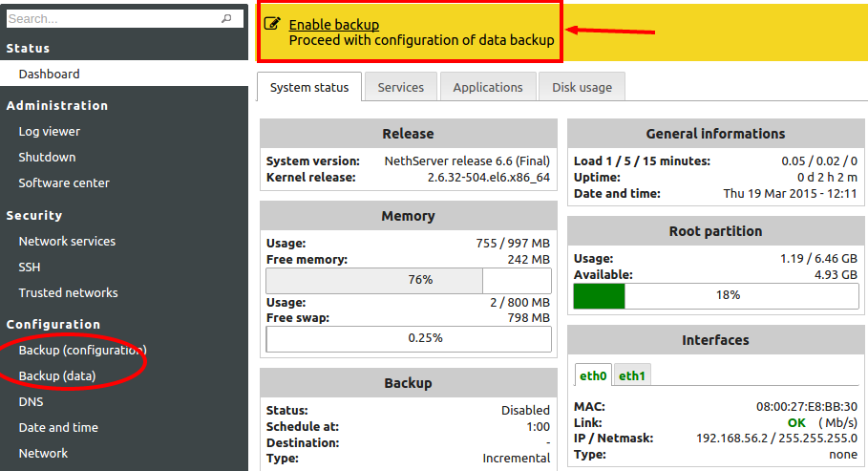This screenshot has height=471, width=868.
Task: Click the Security section heading
Action: click(x=34, y=215)
